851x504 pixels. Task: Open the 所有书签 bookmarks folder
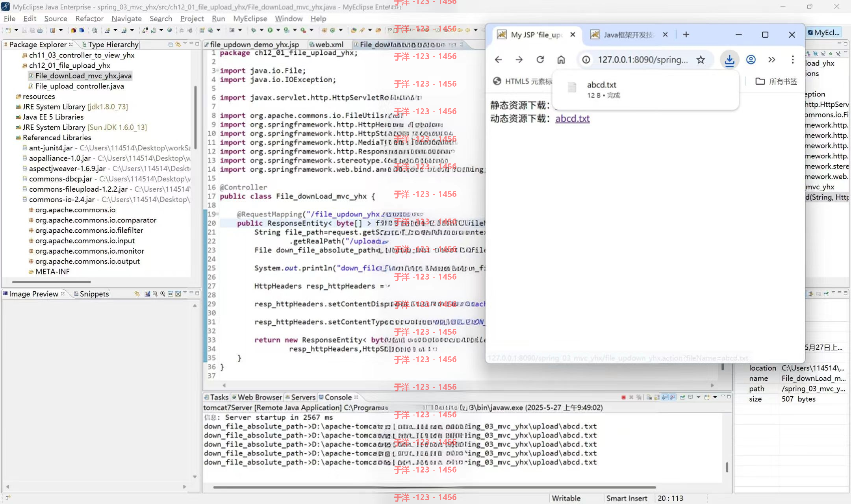click(x=777, y=82)
